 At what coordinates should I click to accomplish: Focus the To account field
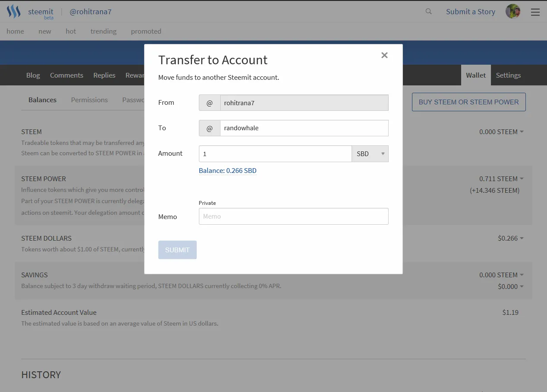304,129
